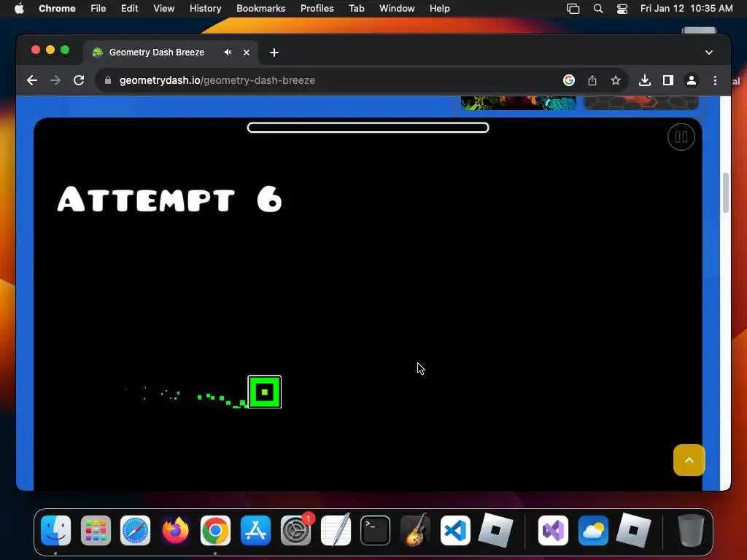Open Visual Studio from the Dock
This screenshot has width=747, height=560.
pos(553,531)
